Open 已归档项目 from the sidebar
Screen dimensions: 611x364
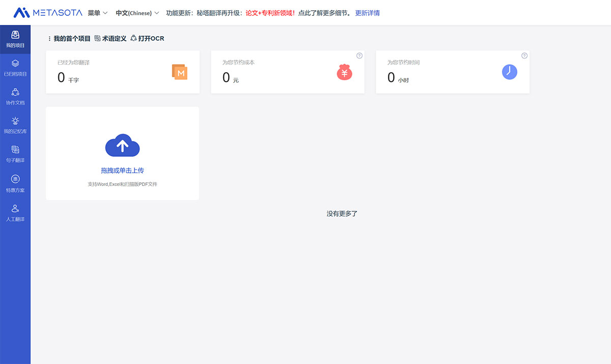15,66
